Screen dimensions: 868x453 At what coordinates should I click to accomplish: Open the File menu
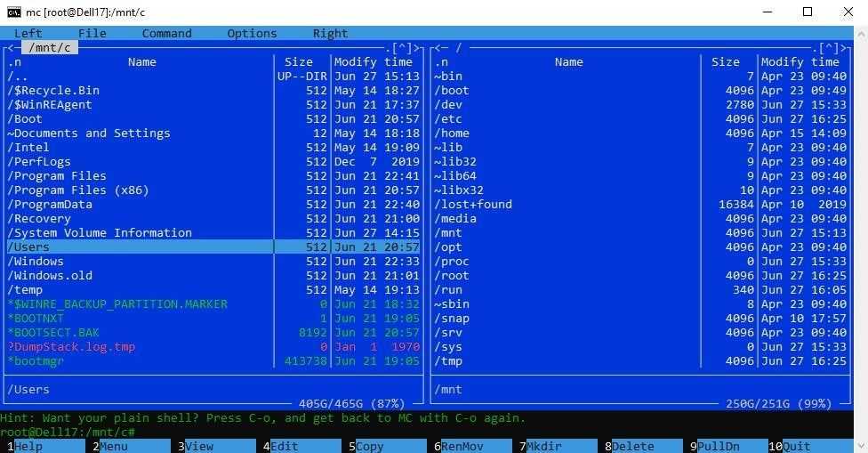click(92, 34)
